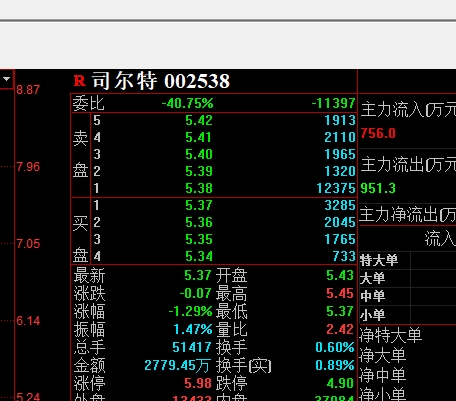456x401 pixels.
Task: Click the 主力流入 label
Action: 408,109
